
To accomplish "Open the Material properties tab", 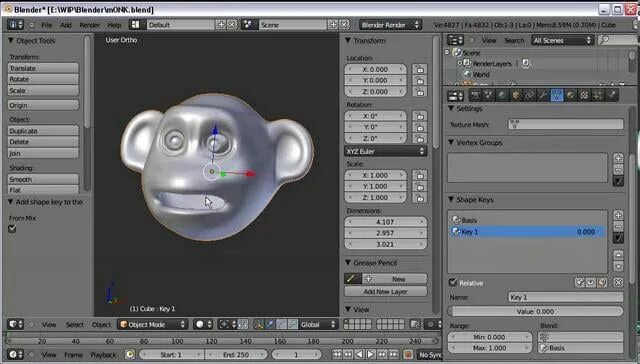I will (x=571, y=95).
